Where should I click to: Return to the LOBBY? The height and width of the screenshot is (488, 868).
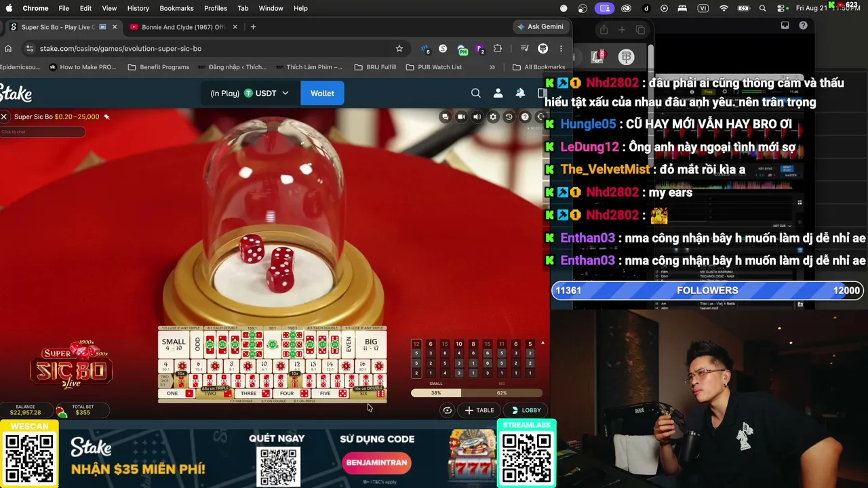(526, 410)
